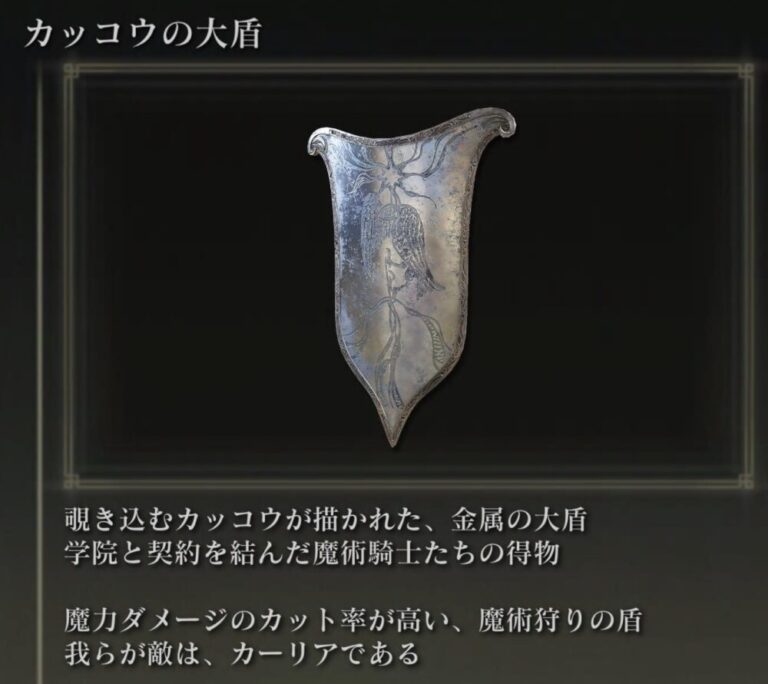Click the line starting with 覗き込むカッコウ
This screenshot has height=684, width=768.
(x=326, y=520)
